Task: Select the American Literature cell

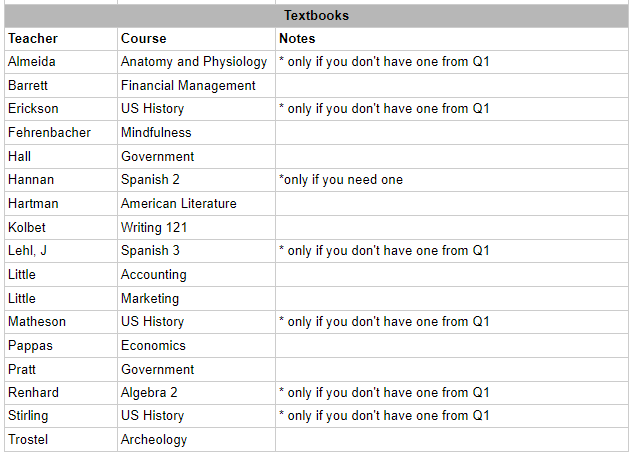Action: coord(196,203)
